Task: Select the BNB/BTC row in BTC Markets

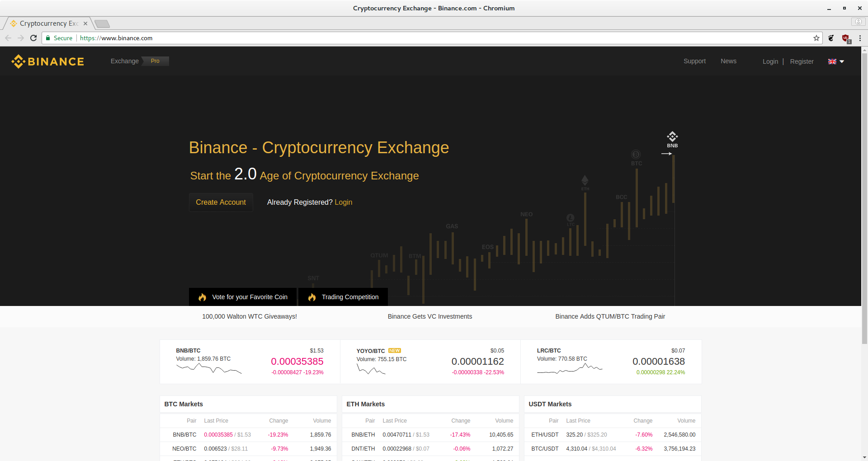Action: point(248,435)
